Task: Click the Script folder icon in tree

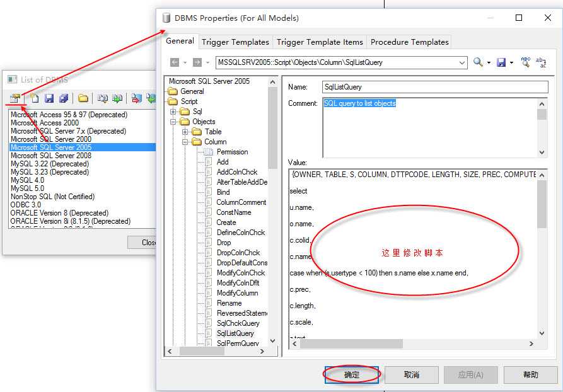Action: (x=173, y=101)
